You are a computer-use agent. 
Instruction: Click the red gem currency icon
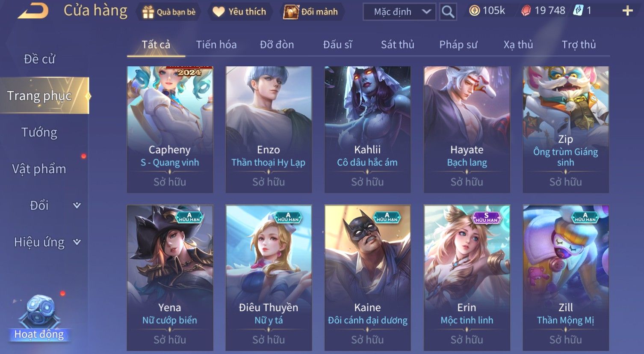526,11
